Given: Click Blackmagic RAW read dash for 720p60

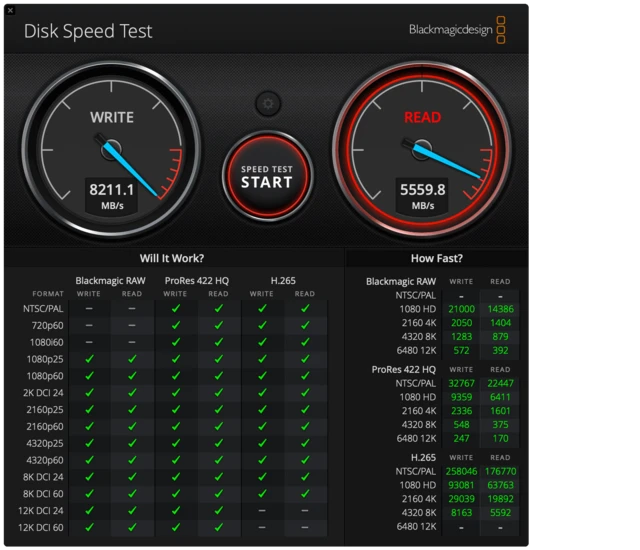Looking at the screenshot, I should (132, 326).
